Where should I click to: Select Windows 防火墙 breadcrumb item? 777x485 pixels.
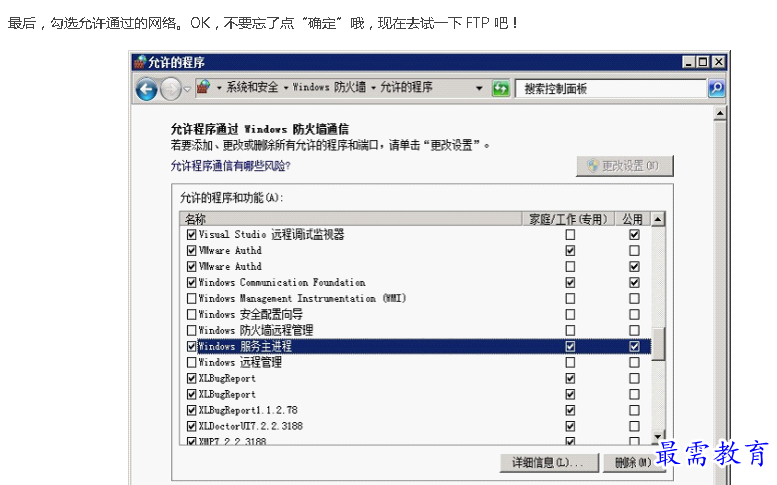pyautogui.click(x=329, y=88)
